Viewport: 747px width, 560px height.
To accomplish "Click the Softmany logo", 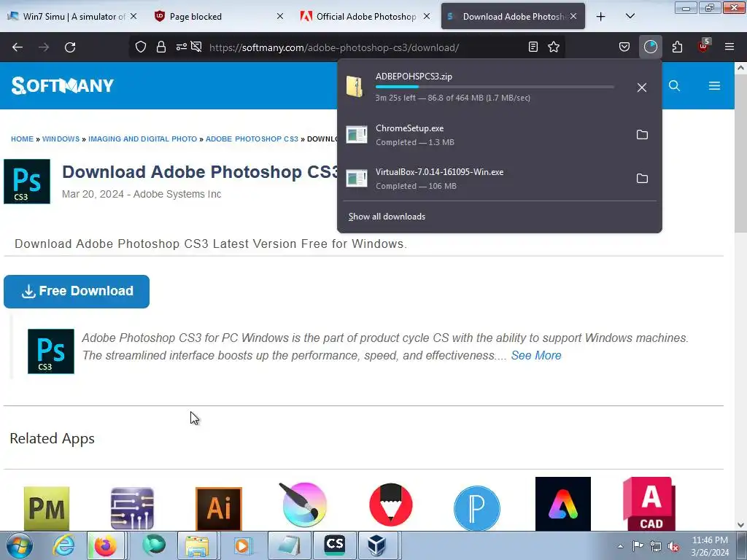I will [x=63, y=86].
